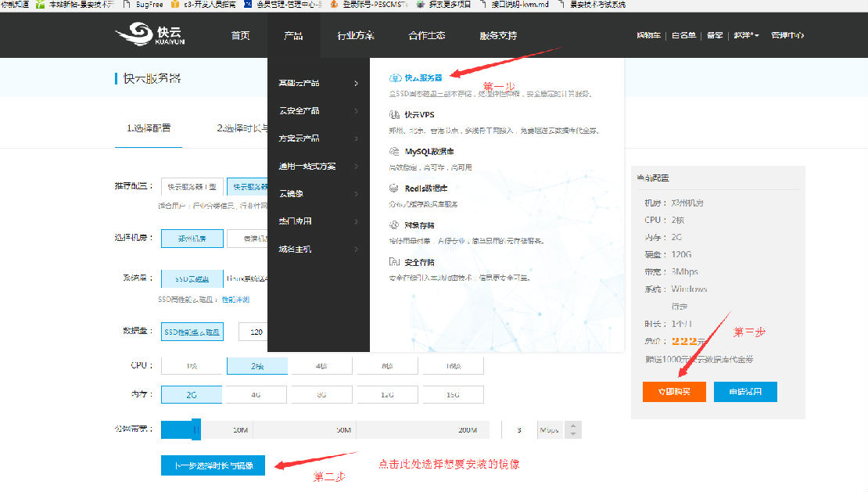Viewport: 868px width, 492px height.
Task: Click the bandwidth Mbps stepper arrows
Action: click(x=573, y=430)
